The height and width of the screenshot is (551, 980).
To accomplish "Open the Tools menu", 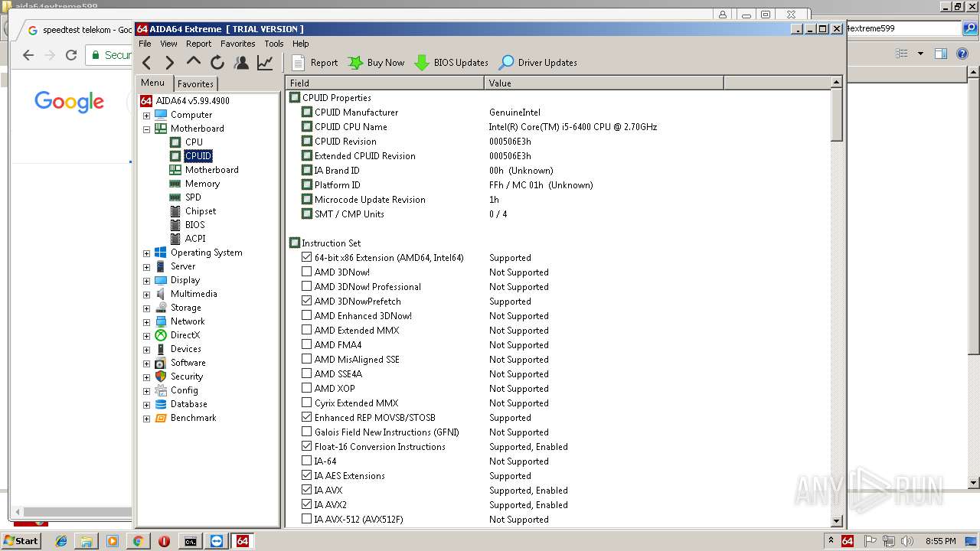I will (274, 44).
